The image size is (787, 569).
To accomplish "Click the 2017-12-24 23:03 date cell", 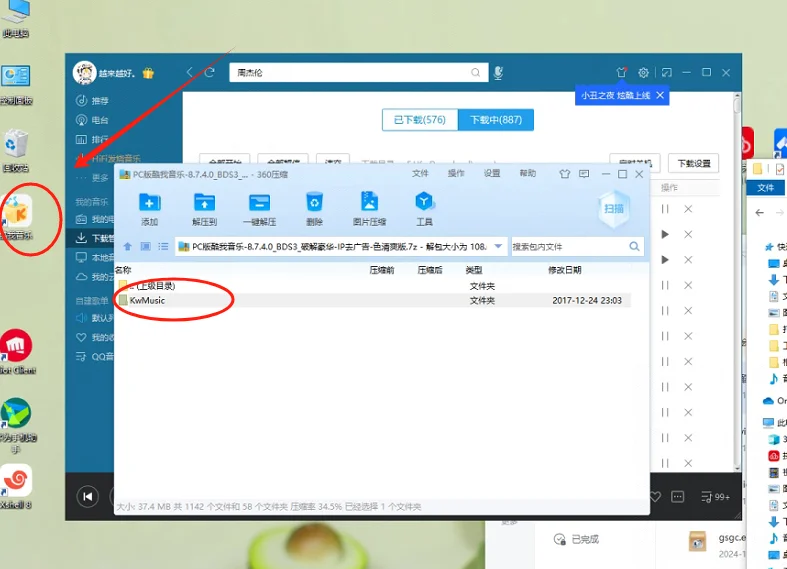I will (x=587, y=301).
